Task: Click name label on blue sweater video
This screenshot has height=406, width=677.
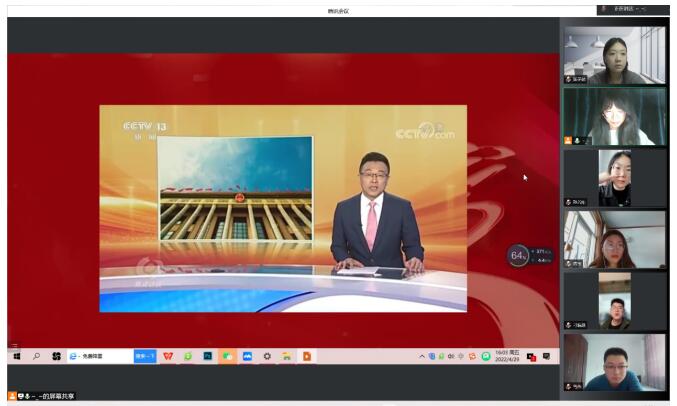Action: pyautogui.click(x=574, y=387)
